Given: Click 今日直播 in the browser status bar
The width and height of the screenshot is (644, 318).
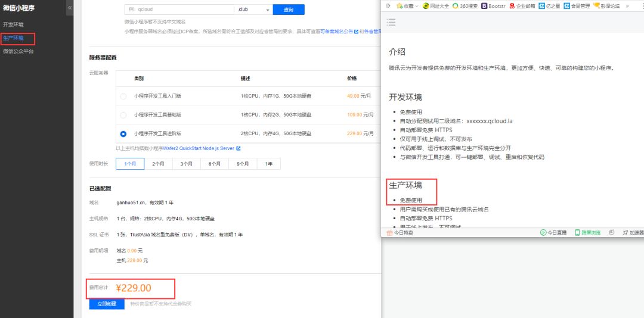Looking at the screenshot, I should click(553, 233).
